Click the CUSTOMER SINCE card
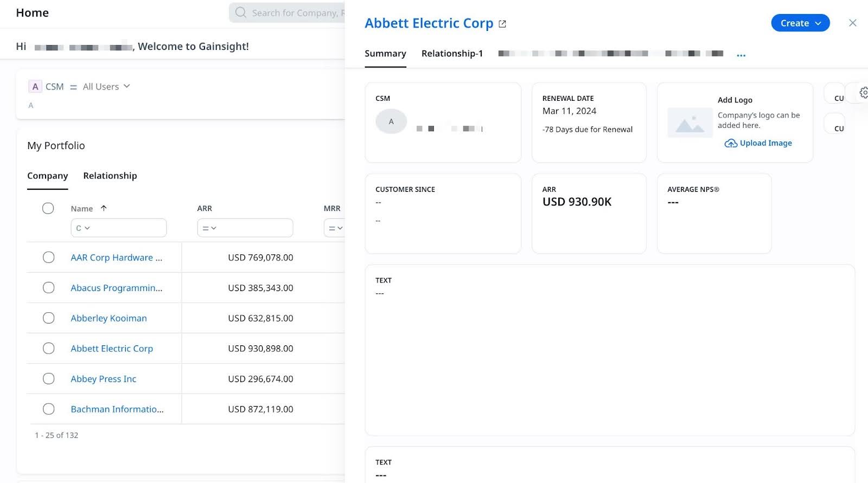 click(x=443, y=214)
